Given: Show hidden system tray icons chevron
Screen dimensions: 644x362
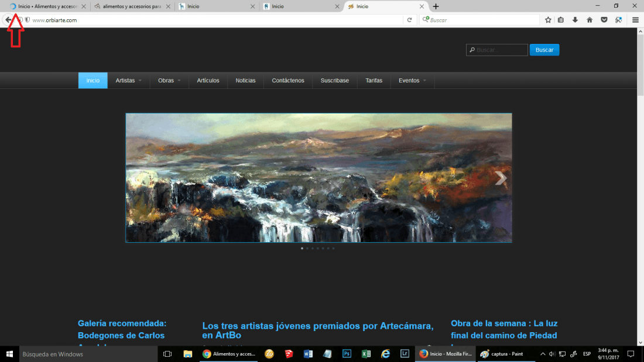Looking at the screenshot, I should 543,354.
